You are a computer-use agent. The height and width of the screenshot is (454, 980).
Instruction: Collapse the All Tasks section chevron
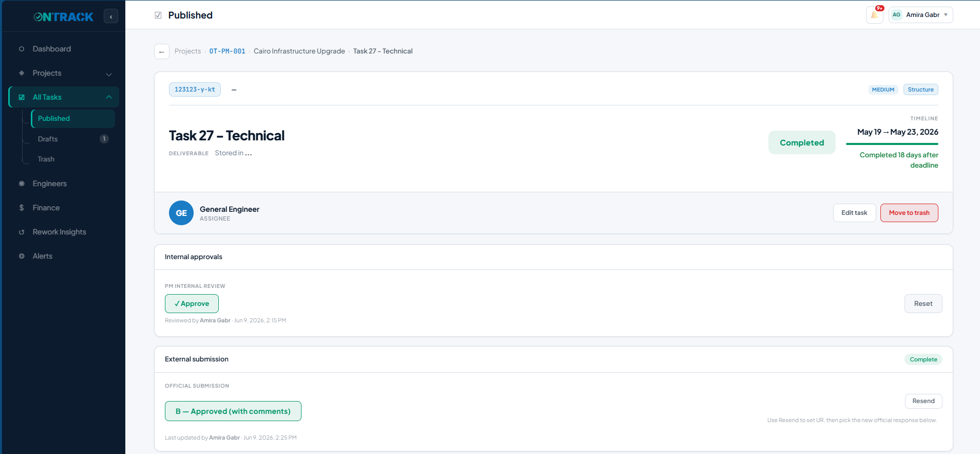(109, 97)
